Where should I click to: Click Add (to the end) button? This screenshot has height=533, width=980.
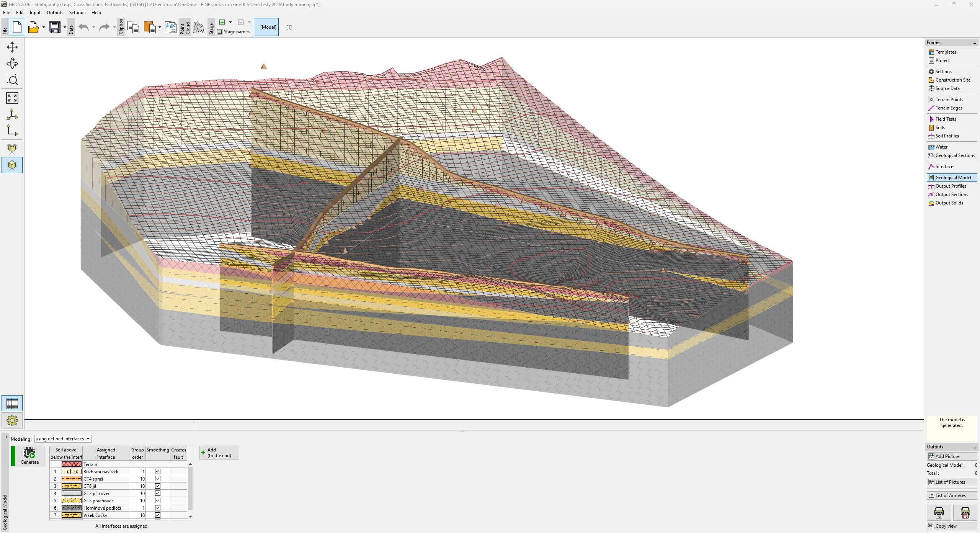tap(219, 453)
